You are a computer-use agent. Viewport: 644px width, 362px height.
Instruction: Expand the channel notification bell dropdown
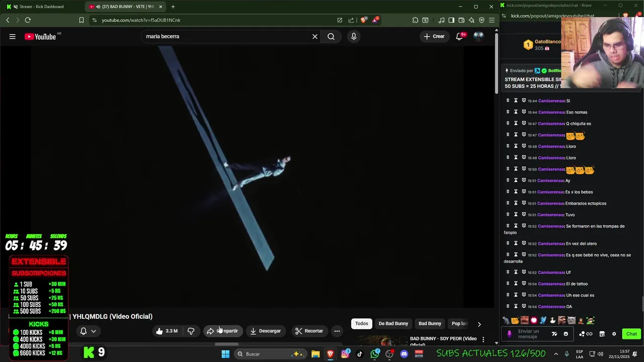(89, 331)
